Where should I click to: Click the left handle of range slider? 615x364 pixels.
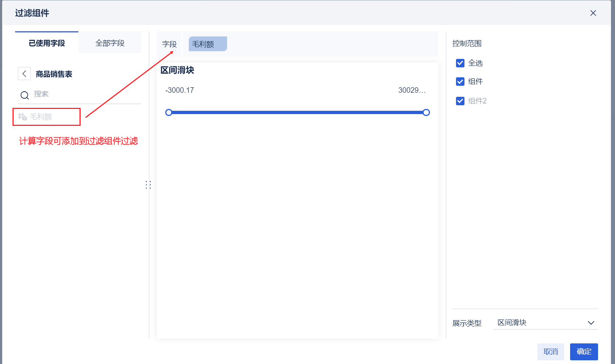tap(169, 113)
